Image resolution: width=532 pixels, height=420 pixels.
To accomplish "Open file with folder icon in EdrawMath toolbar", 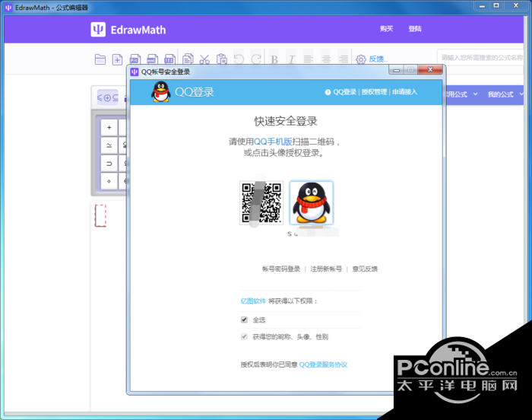I will click(100, 59).
